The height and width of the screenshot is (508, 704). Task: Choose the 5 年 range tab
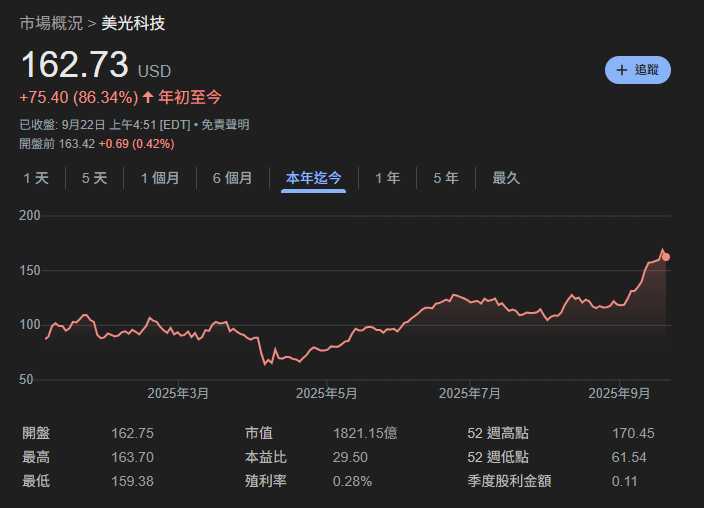[446, 178]
